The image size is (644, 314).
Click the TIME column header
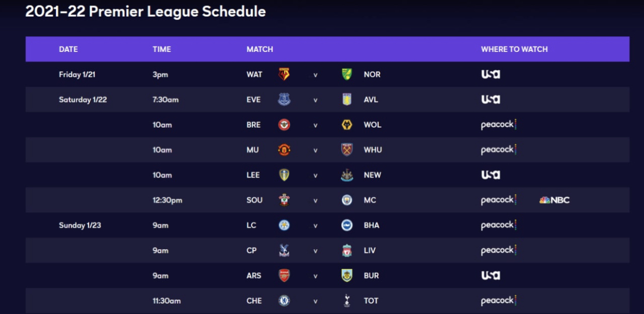162,49
